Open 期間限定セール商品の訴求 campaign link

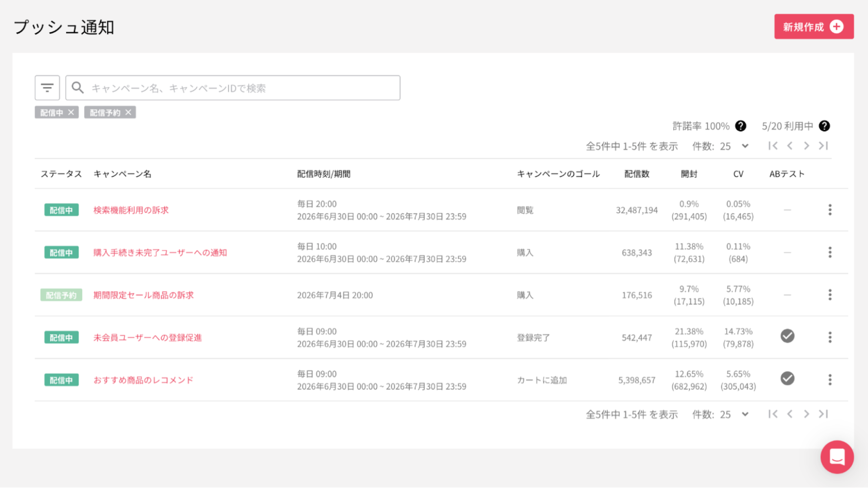point(143,295)
